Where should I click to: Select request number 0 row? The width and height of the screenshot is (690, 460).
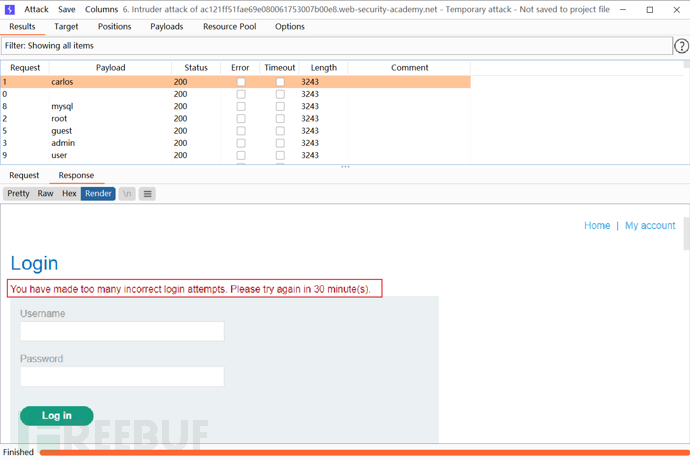point(235,94)
